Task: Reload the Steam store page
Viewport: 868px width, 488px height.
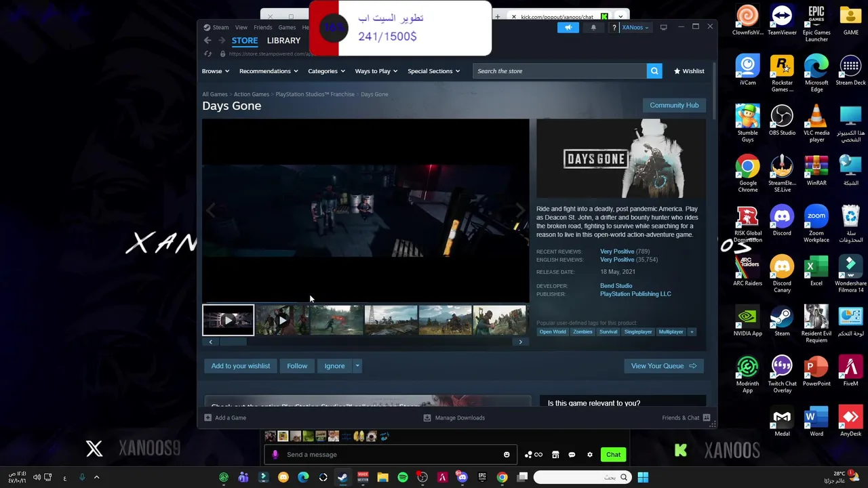Action: 208,54
